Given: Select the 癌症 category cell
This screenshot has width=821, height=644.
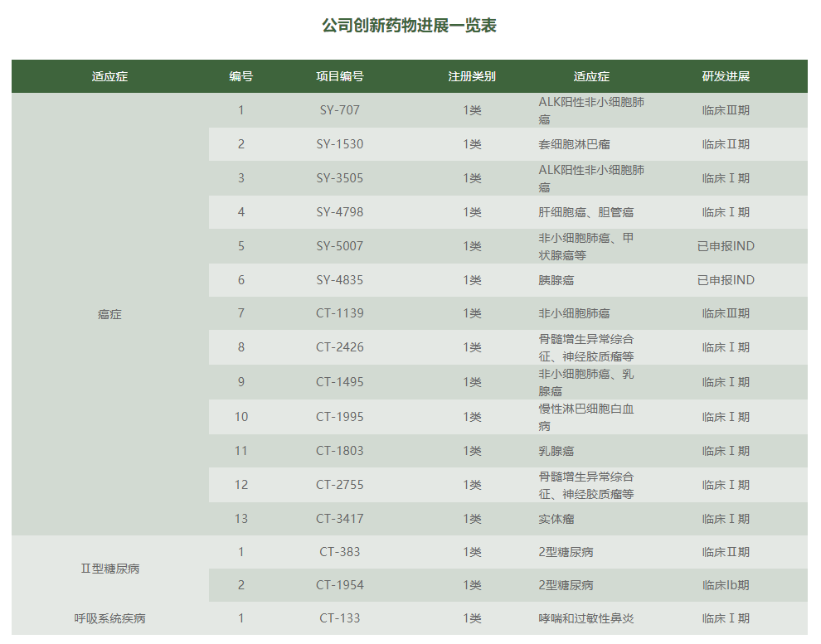Looking at the screenshot, I should [x=109, y=314].
